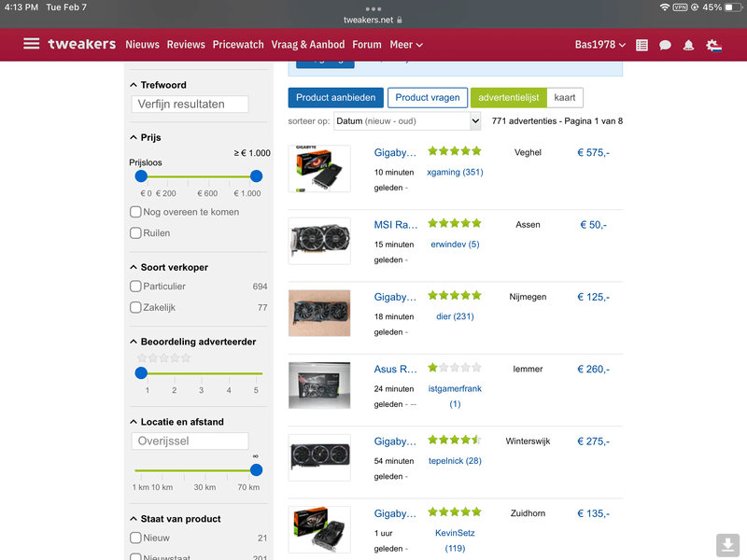Screen dimensions: 747x560
Task: Click the € 125,- price
Action: [x=593, y=297]
